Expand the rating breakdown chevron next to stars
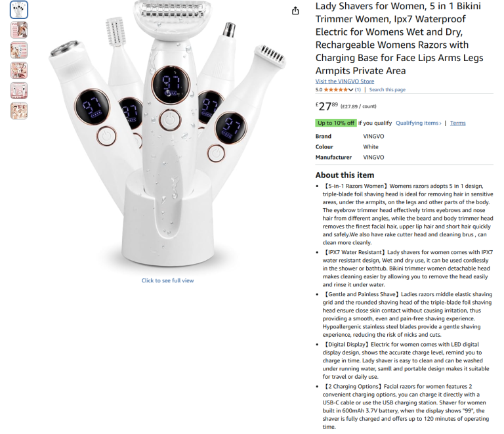The width and height of the screenshot is (504, 434). [x=350, y=90]
